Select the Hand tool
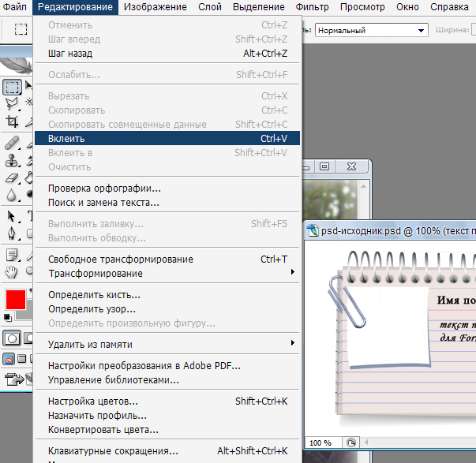The image size is (476, 463). [12, 272]
